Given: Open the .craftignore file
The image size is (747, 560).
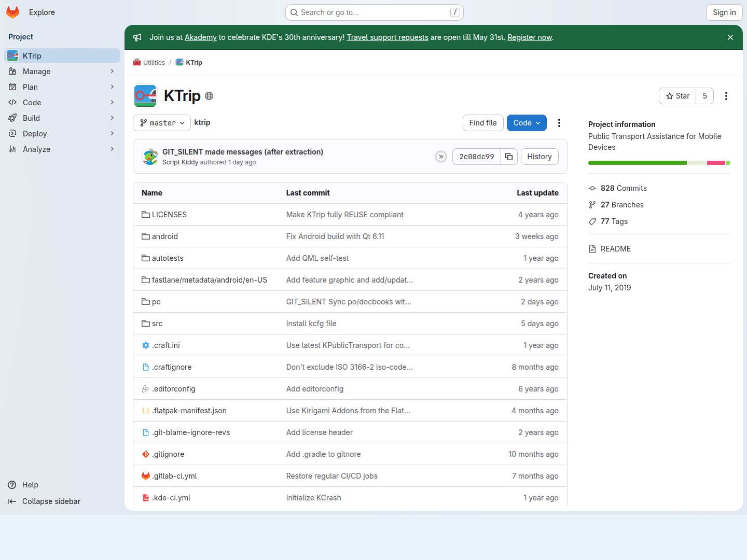Looking at the screenshot, I should (172, 367).
